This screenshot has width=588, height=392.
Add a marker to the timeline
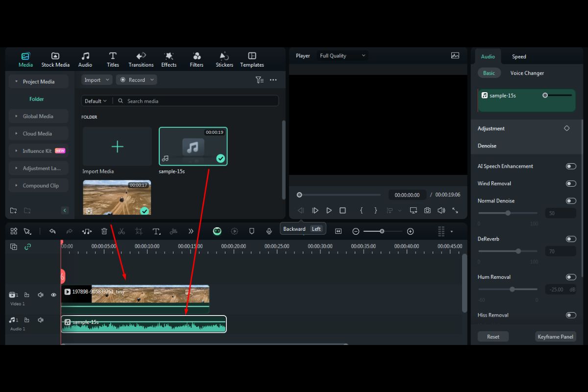coord(252,231)
